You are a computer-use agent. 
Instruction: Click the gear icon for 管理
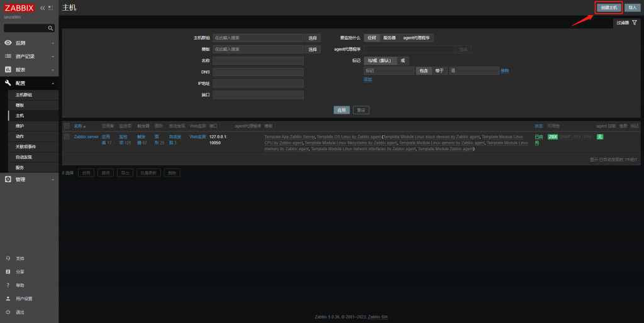(8, 179)
